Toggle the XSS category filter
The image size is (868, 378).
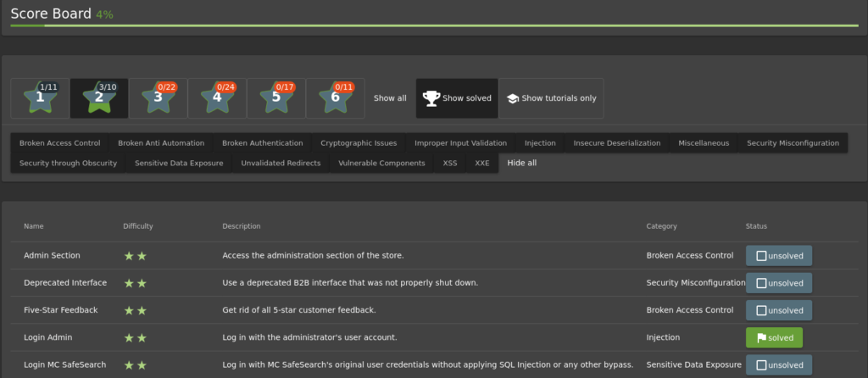450,163
